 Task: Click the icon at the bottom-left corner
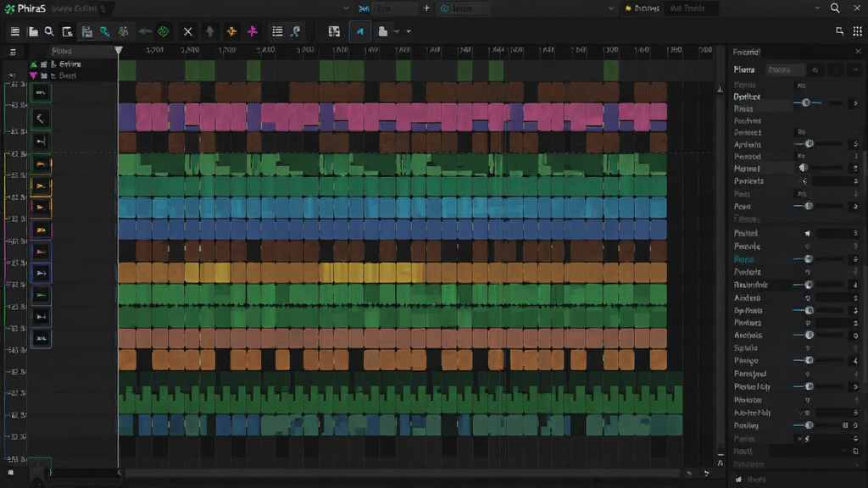[10, 473]
